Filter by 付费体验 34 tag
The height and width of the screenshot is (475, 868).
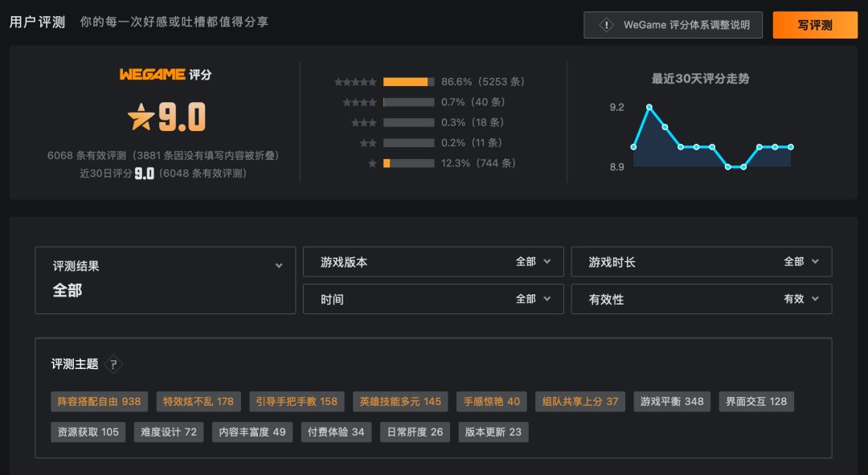click(x=336, y=432)
